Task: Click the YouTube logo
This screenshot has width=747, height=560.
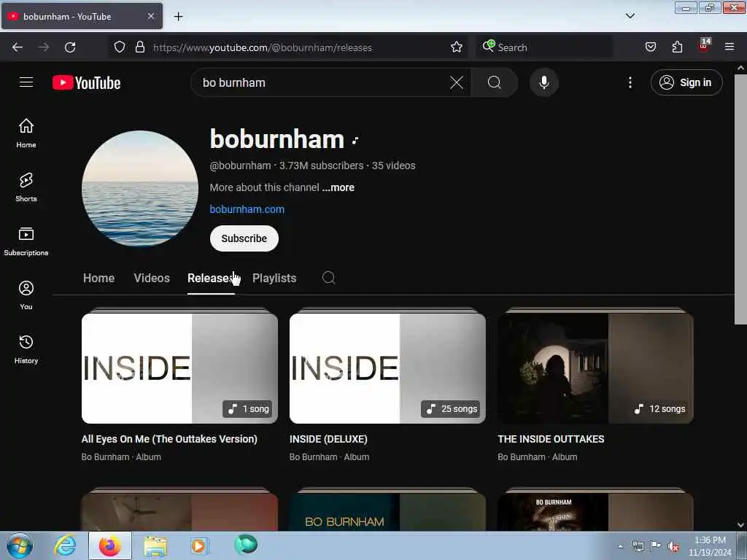Action: click(86, 83)
